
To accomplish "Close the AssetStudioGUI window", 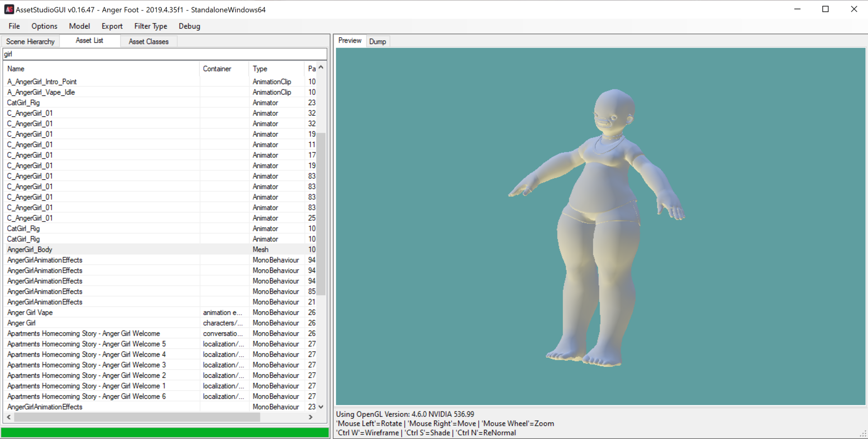I will [x=854, y=9].
